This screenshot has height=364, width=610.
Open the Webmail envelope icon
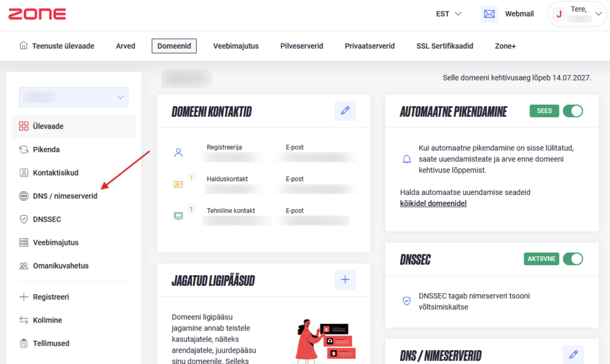(x=488, y=13)
